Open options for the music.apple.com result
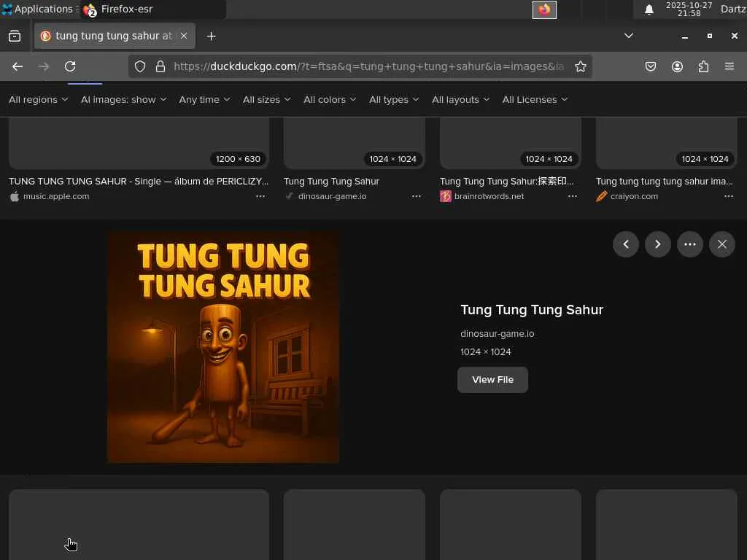The width and height of the screenshot is (747, 560). tap(260, 196)
